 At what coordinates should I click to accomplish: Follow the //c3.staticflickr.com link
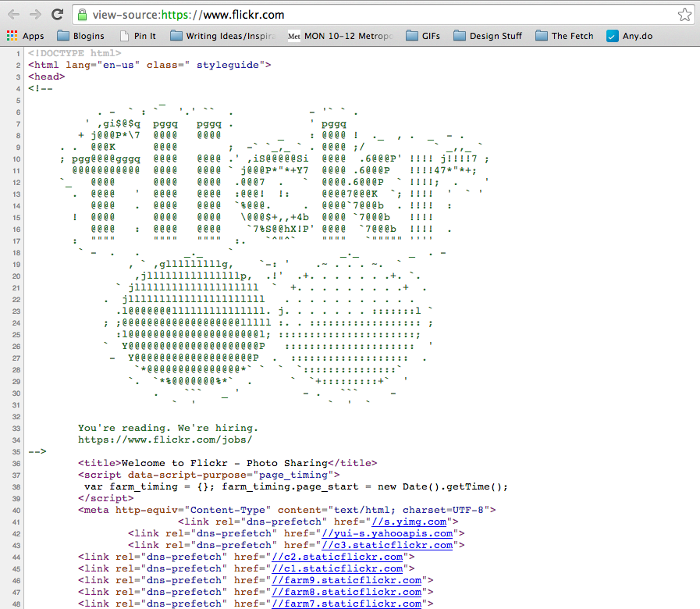[x=387, y=545]
